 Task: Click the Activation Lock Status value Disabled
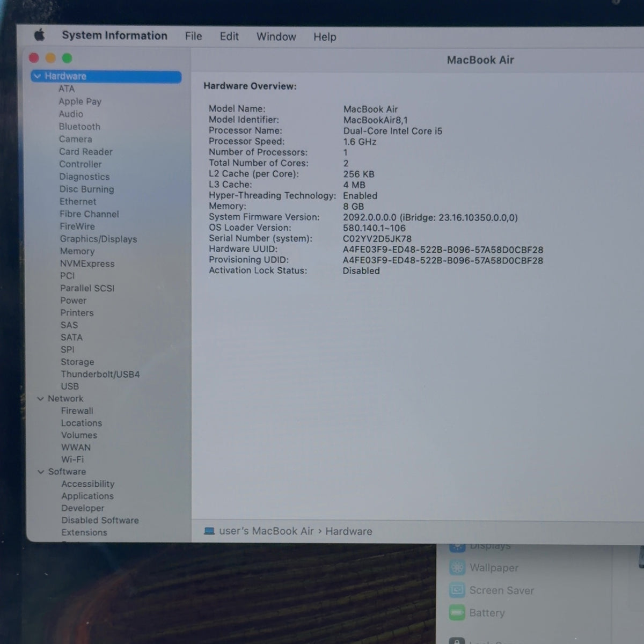361,271
